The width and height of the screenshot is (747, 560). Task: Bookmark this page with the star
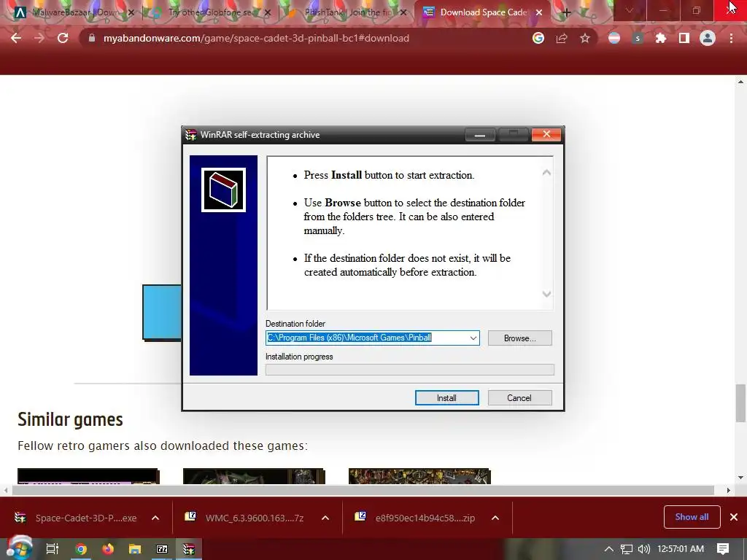click(585, 38)
